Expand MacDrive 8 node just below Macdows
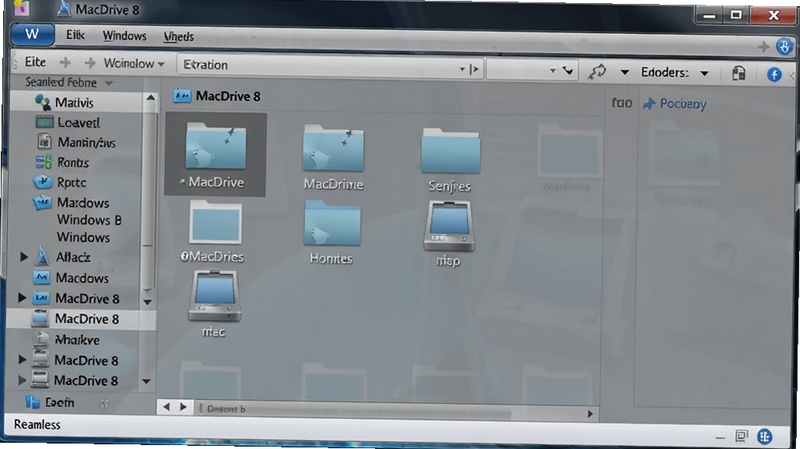This screenshot has height=449, width=800. [x=21, y=297]
